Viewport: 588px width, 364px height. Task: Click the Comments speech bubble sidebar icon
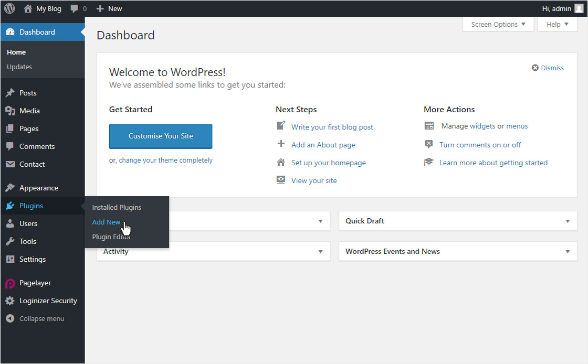pos(10,146)
